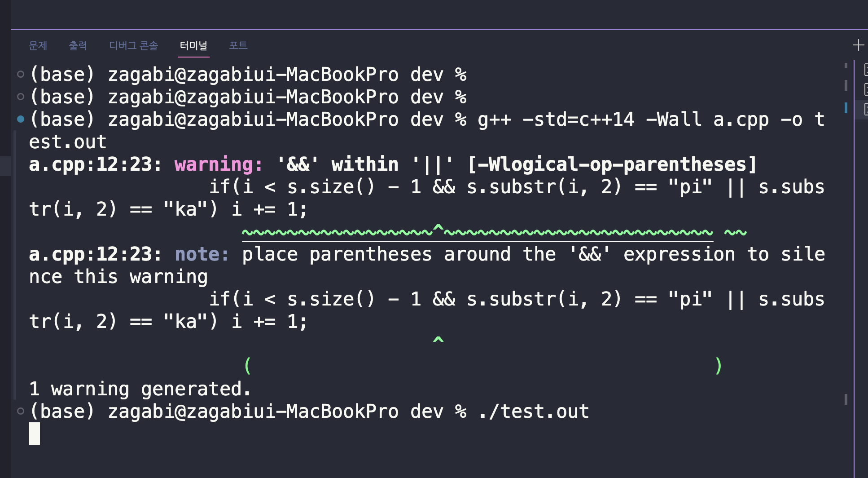
Task: Click the topmost gray marker in terminal scrollbar
Action: pyautogui.click(x=846, y=66)
